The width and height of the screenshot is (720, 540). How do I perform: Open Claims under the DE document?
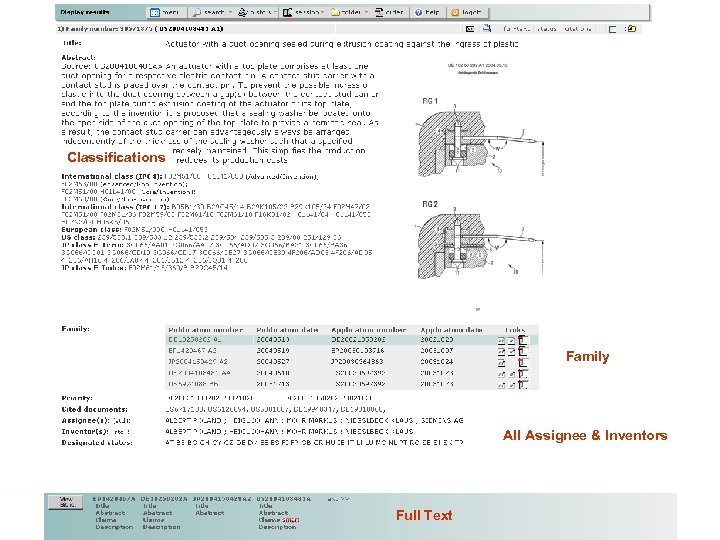tap(153, 520)
